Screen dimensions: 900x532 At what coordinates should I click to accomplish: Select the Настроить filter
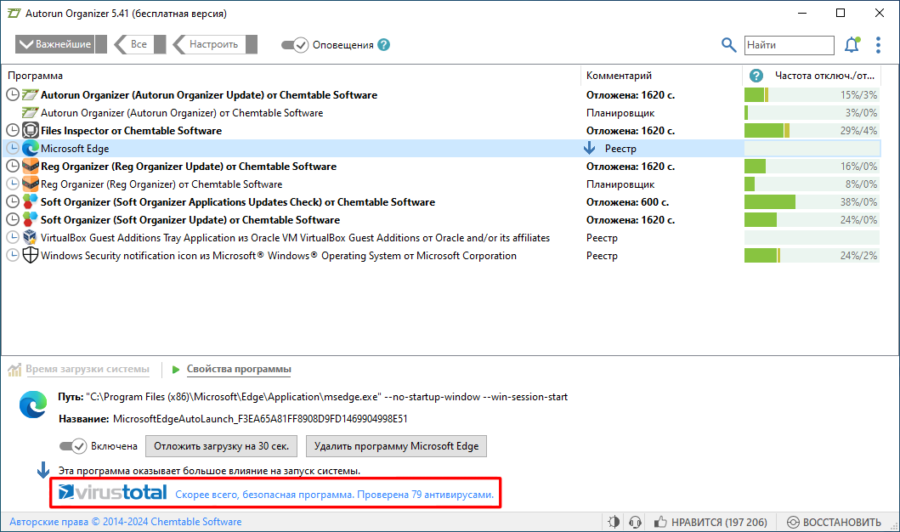214,44
